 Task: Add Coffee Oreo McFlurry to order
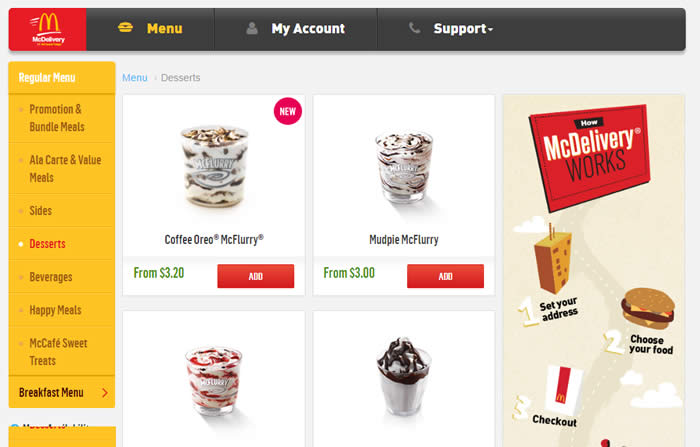click(x=256, y=276)
